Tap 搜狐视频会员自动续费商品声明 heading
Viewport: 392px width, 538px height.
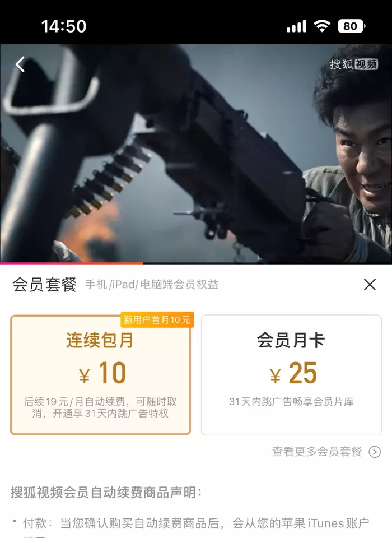pyautogui.click(x=106, y=492)
